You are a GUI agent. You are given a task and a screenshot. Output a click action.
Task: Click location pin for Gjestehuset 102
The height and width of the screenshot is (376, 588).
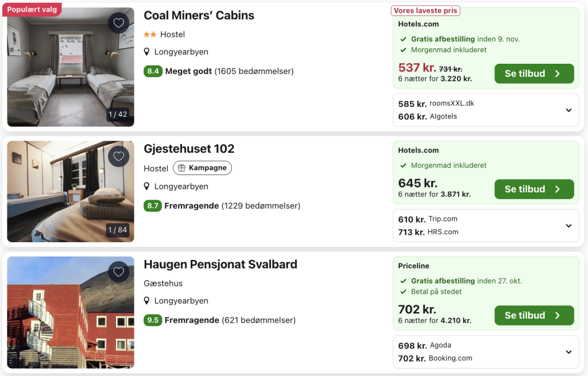pos(147,187)
